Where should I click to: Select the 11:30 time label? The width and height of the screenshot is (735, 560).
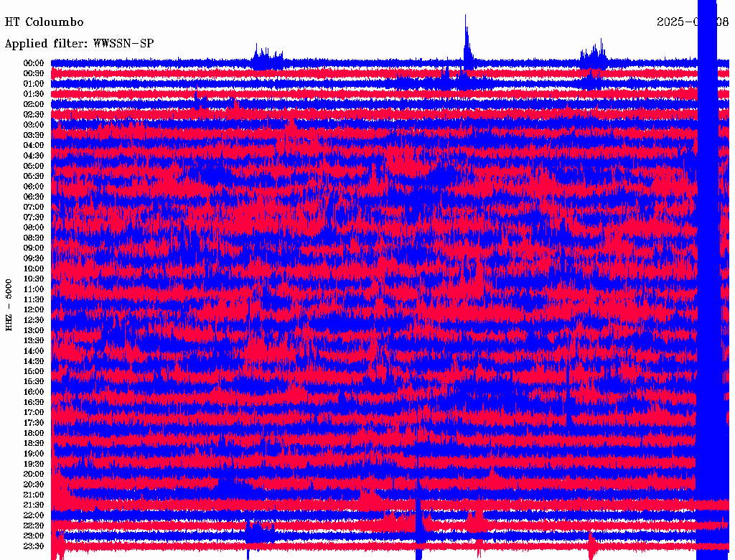click(x=34, y=299)
